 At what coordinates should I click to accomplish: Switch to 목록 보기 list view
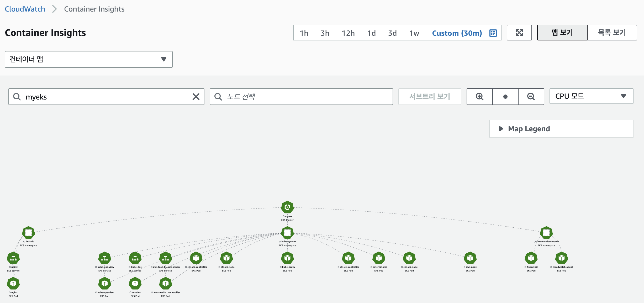[612, 33]
